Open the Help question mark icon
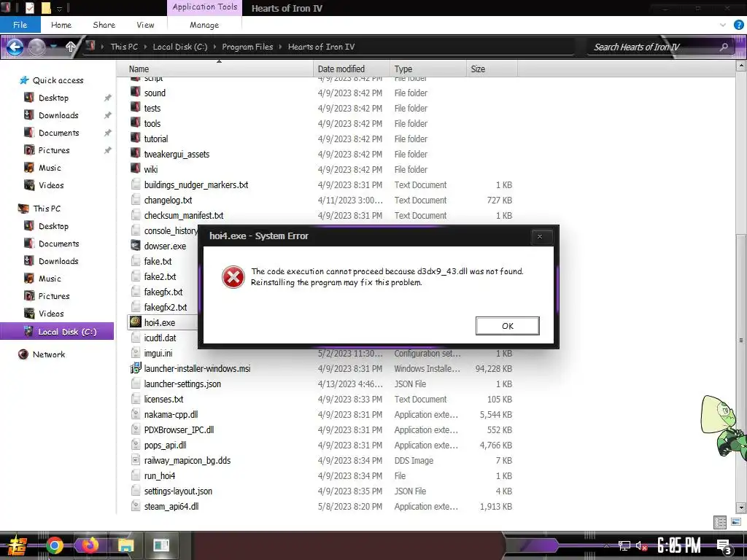Image resolution: width=747 pixels, height=560 pixels. click(739, 25)
